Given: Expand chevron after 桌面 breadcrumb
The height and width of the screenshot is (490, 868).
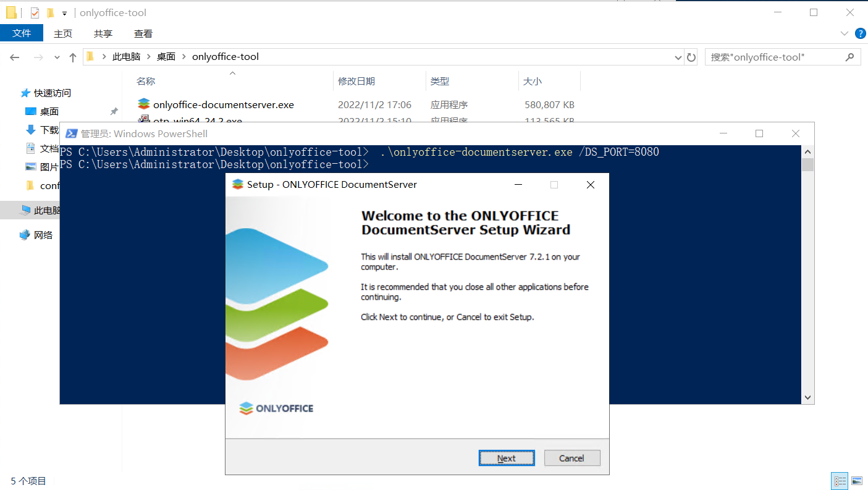Looking at the screenshot, I should coord(184,56).
